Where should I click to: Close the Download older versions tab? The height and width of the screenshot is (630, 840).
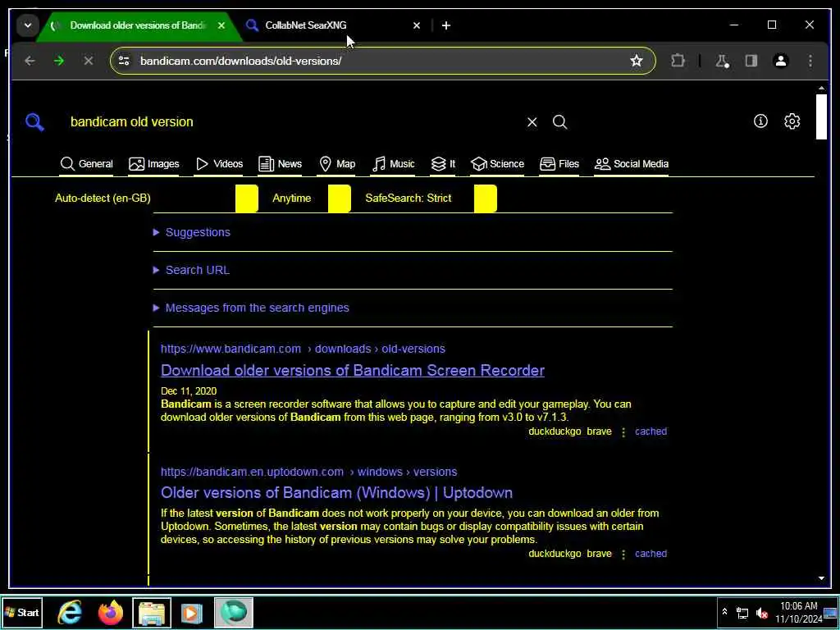coord(221,25)
